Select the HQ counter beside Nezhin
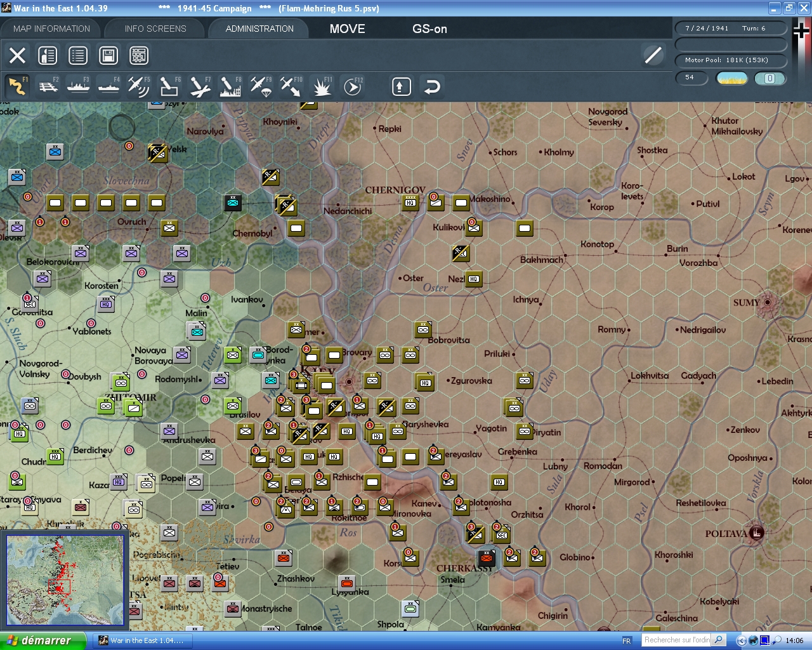Image resolution: width=812 pixels, height=650 pixels. click(x=474, y=279)
